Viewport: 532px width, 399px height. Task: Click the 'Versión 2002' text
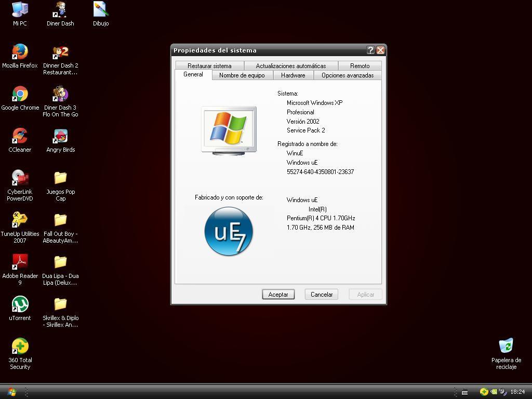click(303, 122)
